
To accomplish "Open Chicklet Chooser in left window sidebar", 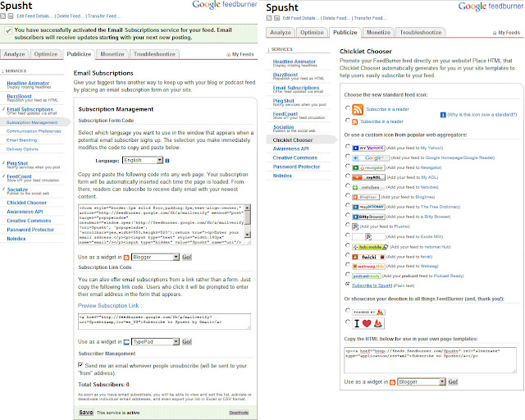I will tap(27, 203).
